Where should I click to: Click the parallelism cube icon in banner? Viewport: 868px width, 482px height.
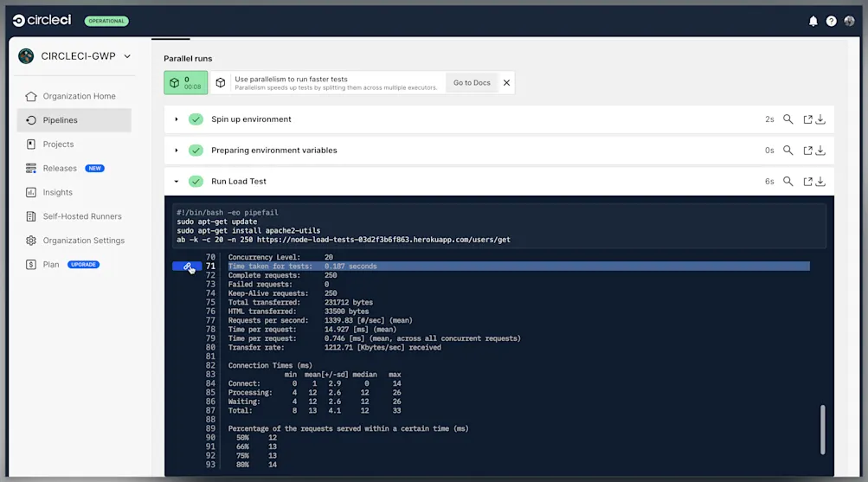(x=221, y=82)
